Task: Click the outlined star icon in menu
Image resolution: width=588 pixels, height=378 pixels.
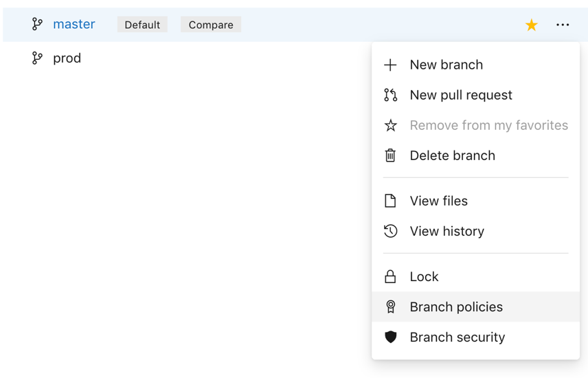Action: click(x=390, y=125)
